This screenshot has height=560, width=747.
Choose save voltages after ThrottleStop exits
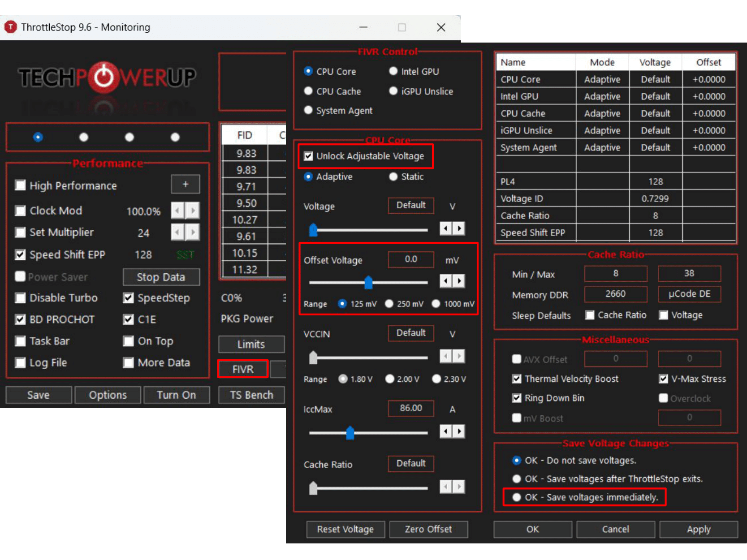(x=517, y=479)
